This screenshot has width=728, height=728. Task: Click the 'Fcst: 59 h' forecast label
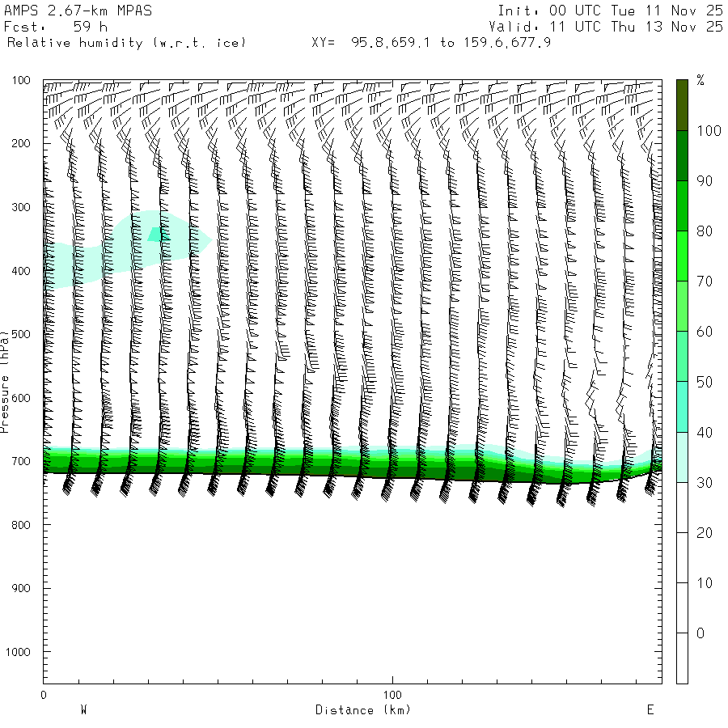point(56,27)
